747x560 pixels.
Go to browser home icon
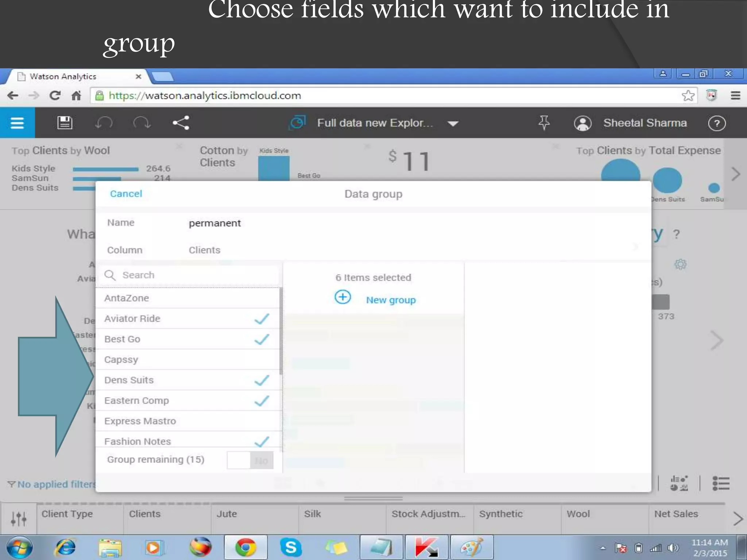point(76,96)
